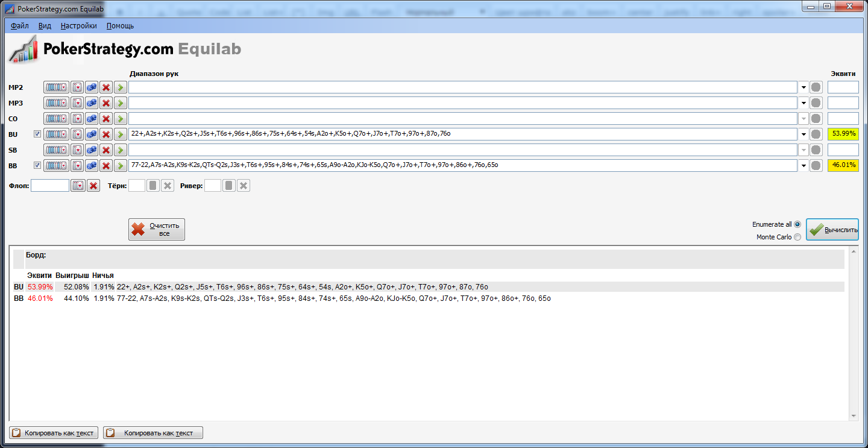Click the Выигрыш column header
Image resolution: width=868 pixels, height=448 pixels.
pyautogui.click(x=72, y=276)
